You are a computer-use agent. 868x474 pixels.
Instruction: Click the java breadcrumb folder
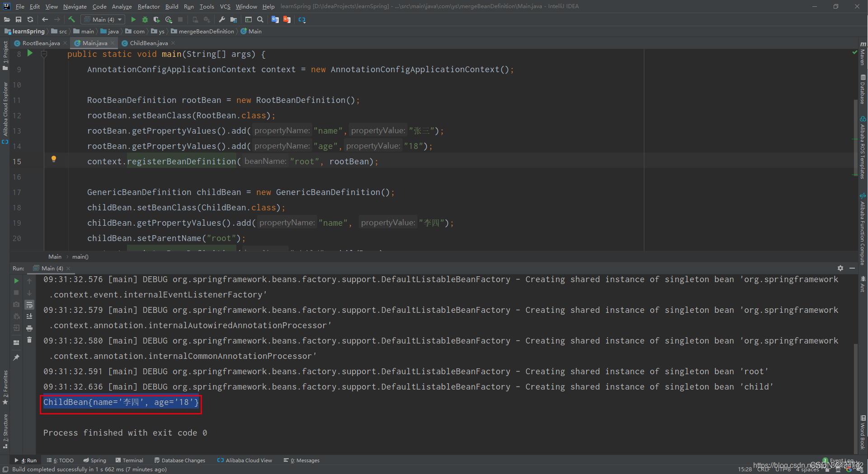pos(109,32)
